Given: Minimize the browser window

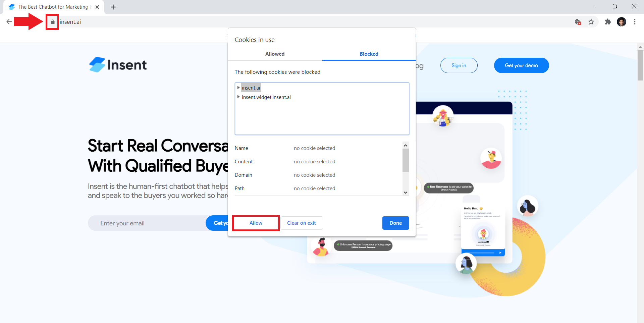Looking at the screenshot, I should coord(596,6).
